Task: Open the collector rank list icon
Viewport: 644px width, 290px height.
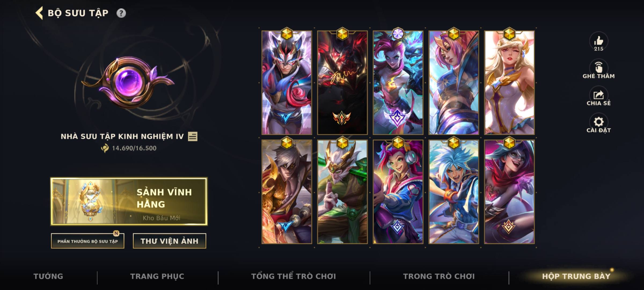Action: pyautogui.click(x=193, y=136)
